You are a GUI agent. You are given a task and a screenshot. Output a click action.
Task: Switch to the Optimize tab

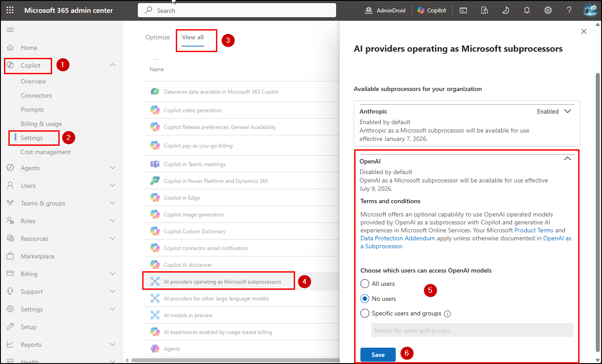158,38
